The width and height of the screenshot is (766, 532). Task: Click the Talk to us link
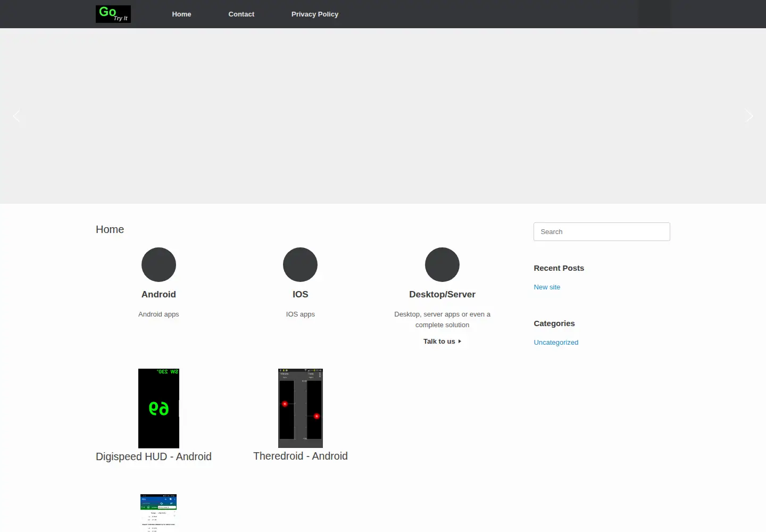tap(442, 341)
